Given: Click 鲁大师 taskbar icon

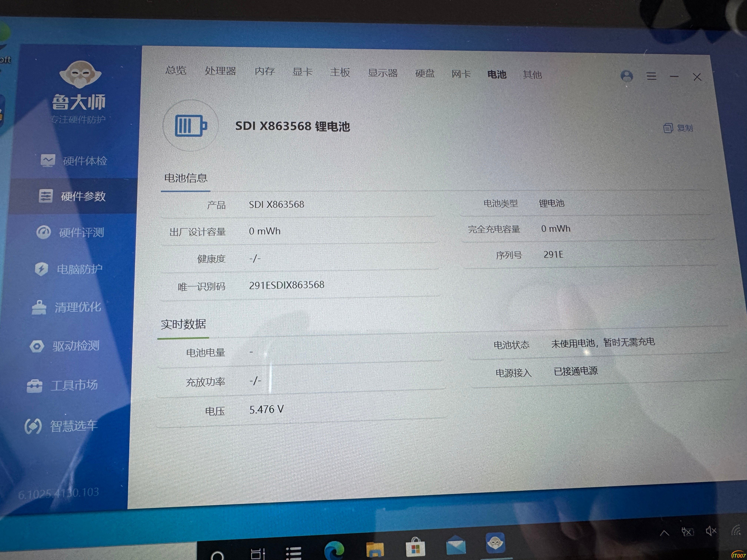Looking at the screenshot, I should [x=495, y=543].
